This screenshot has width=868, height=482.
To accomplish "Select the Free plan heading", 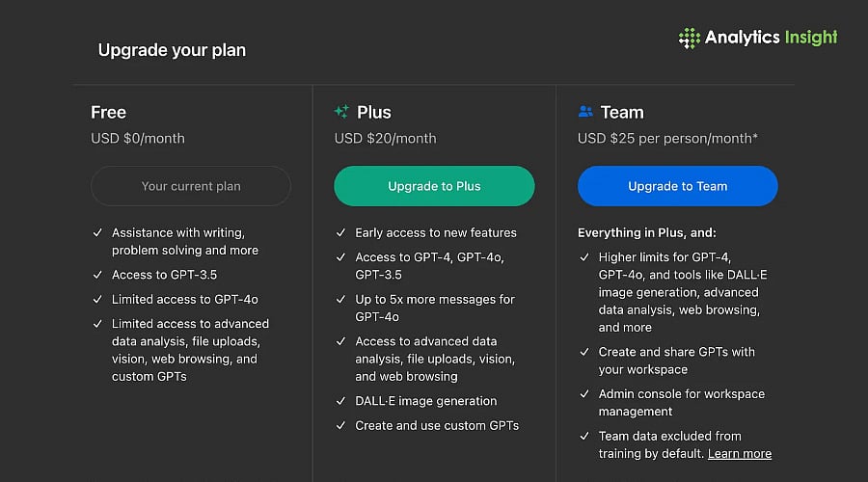I will [x=109, y=112].
